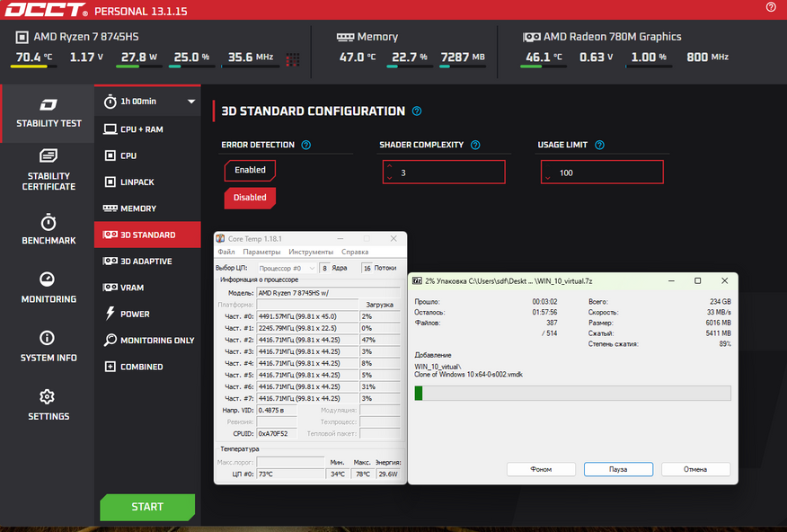Viewport: 787px width, 532px height.
Task: Click the CPU chip icon beside Ryzen 7 8745HS
Action: coord(22,37)
